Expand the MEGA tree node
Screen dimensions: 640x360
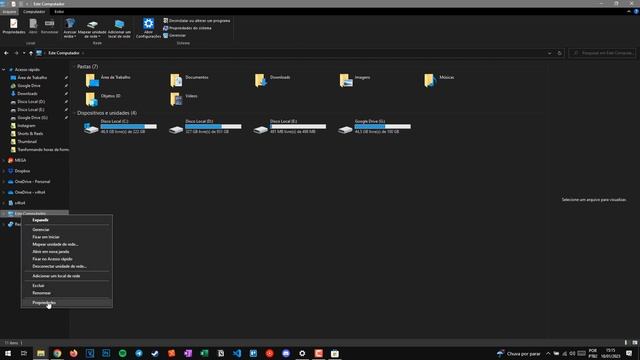[4, 160]
